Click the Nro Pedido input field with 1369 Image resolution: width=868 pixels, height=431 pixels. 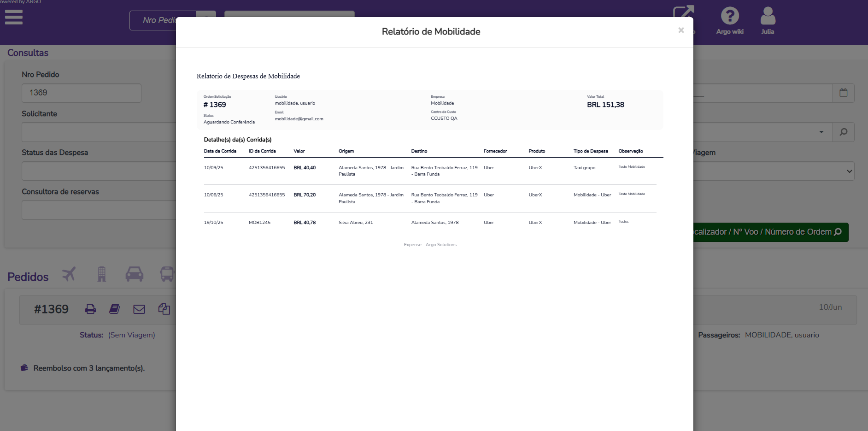tap(81, 93)
